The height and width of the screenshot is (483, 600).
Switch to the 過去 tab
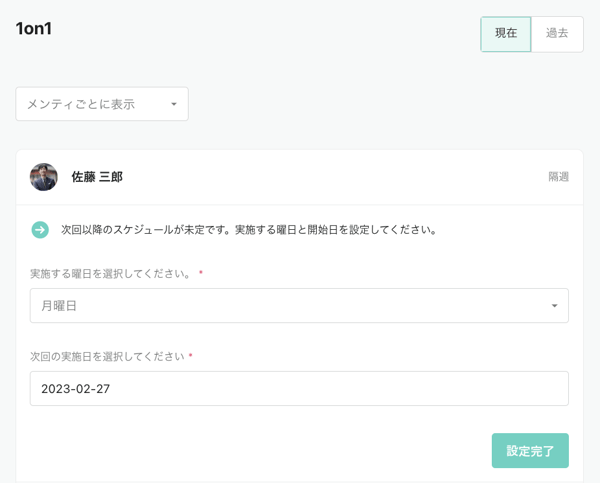point(557,33)
